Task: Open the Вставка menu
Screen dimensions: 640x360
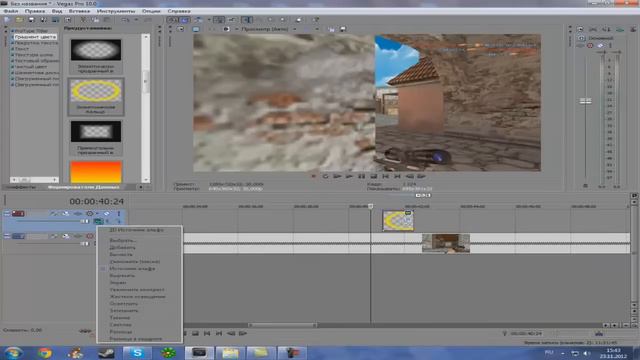Action: click(x=79, y=11)
